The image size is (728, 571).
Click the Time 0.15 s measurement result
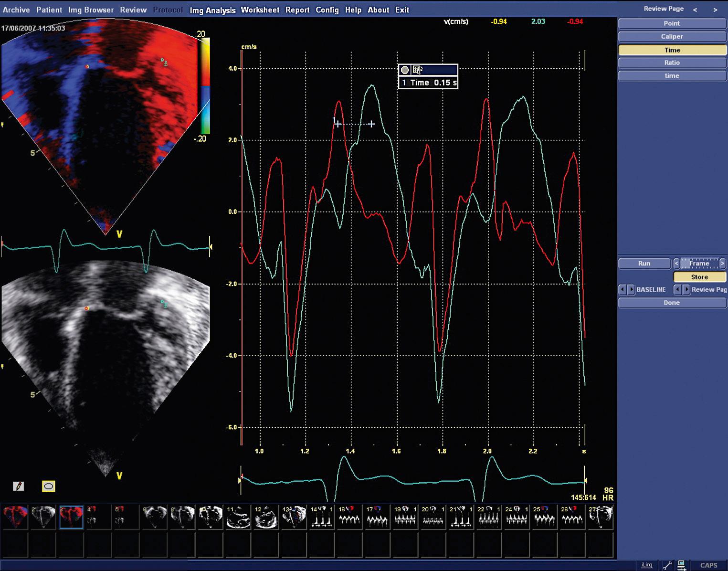(x=428, y=83)
